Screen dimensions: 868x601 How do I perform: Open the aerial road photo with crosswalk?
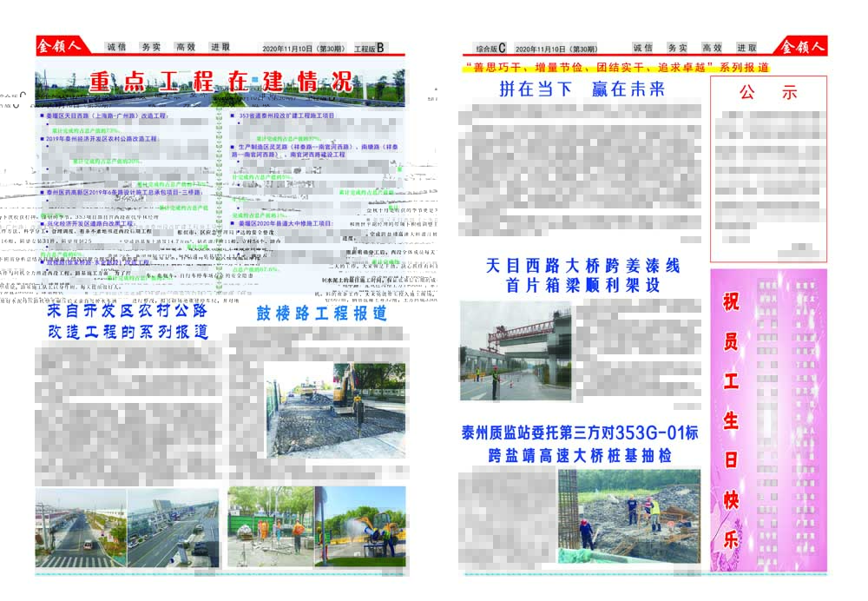pos(82,528)
